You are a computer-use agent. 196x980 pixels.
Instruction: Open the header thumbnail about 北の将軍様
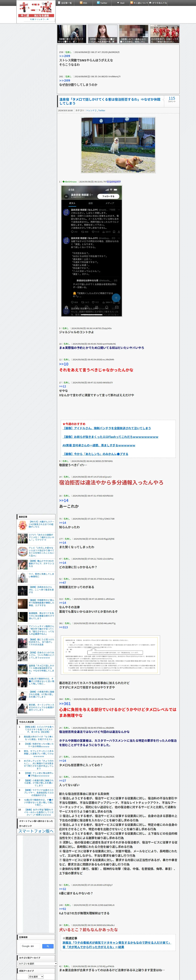(164, 34)
